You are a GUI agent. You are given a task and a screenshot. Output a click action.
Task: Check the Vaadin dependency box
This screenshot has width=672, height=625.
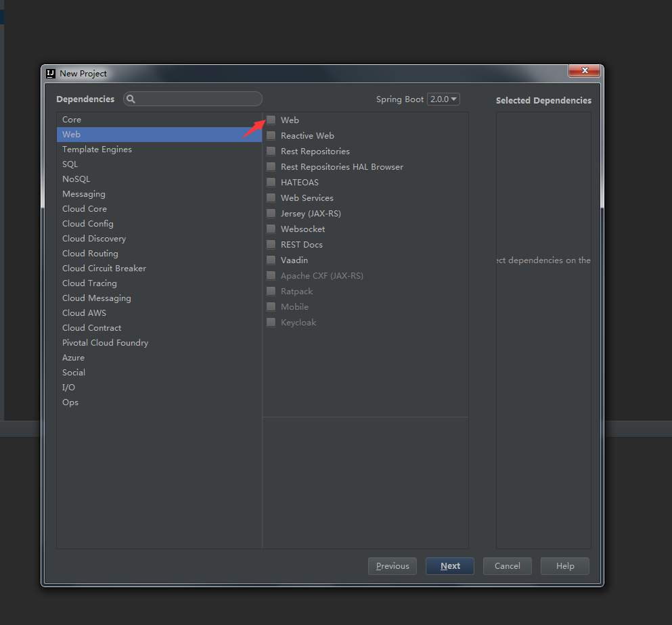(271, 260)
